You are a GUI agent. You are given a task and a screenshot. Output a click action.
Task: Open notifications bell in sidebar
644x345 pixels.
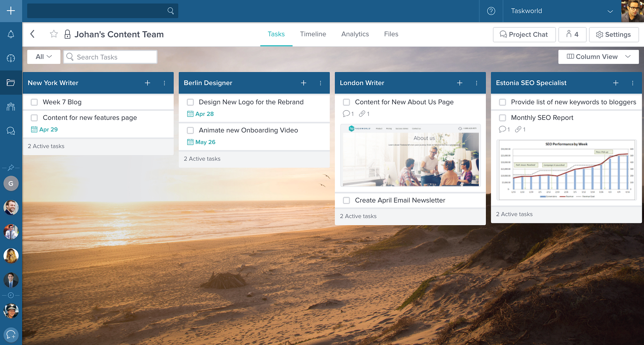pos(11,34)
